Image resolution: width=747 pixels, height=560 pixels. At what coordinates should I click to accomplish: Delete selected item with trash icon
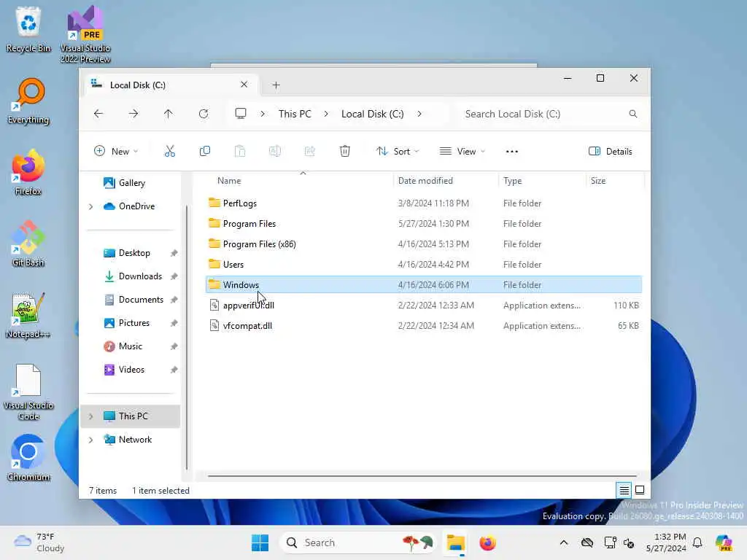(x=345, y=152)
